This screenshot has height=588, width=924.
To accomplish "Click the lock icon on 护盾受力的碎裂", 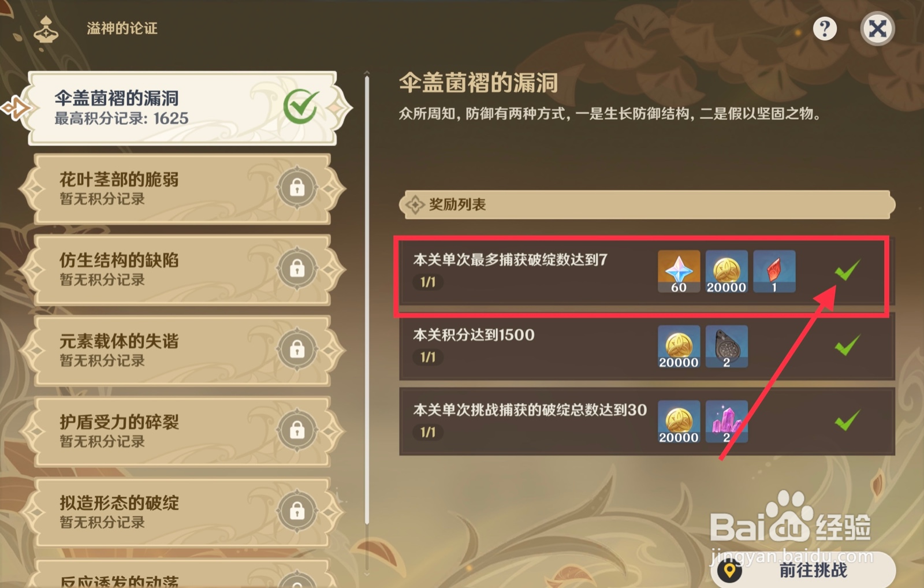I will click(297, 430).
